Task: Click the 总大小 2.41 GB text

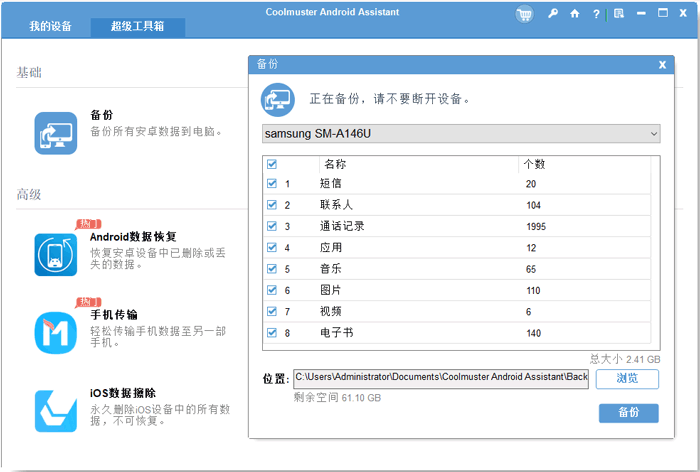Action: click(x=625, y=359)
